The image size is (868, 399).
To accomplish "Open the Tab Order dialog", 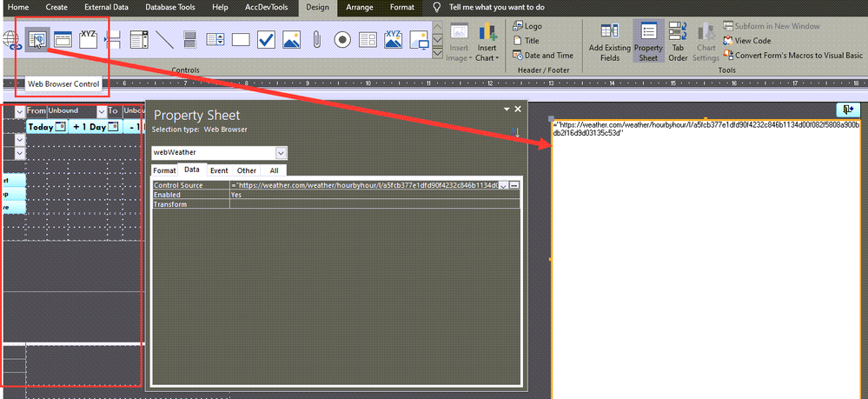I will click(678, 42).
